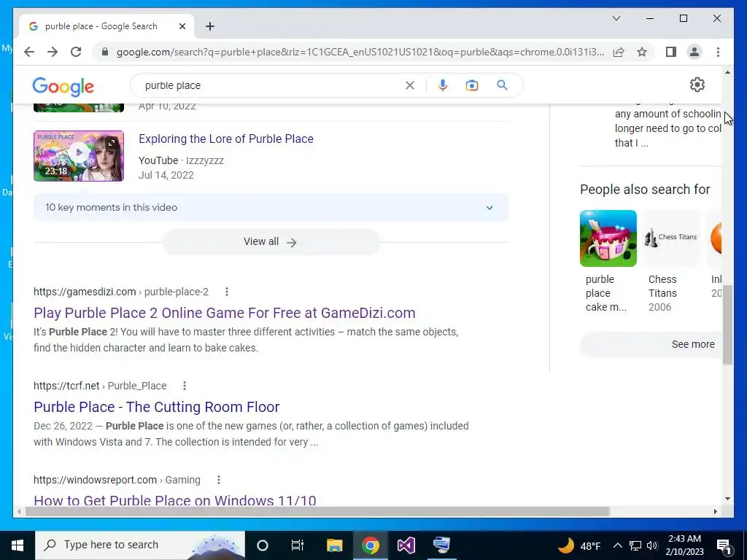747x560 pixels.
Task: Open the Chrome profile avatar menu
Action: [x=694, y=52]
